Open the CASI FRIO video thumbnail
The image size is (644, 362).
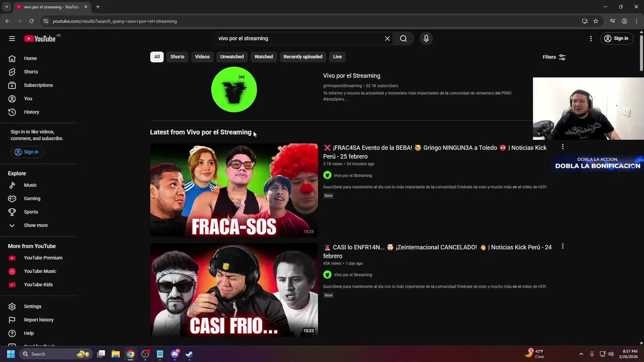[234, 290]
